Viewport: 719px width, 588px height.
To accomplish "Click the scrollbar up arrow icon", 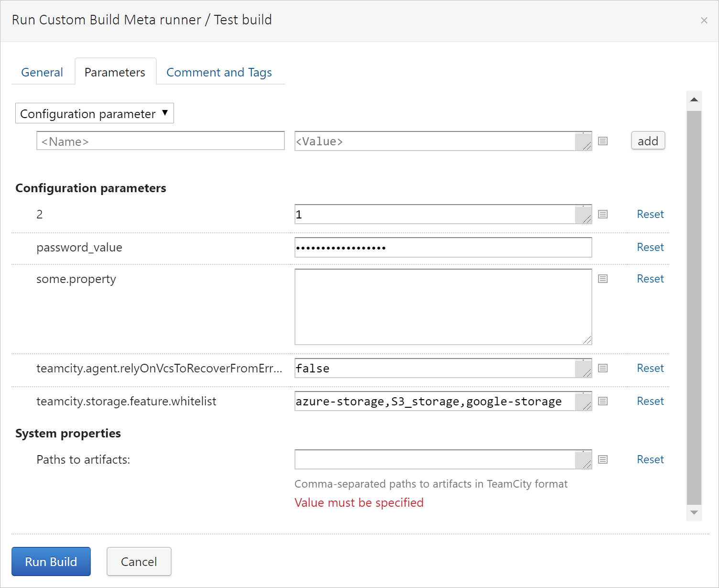I will (x=694, y=99).
